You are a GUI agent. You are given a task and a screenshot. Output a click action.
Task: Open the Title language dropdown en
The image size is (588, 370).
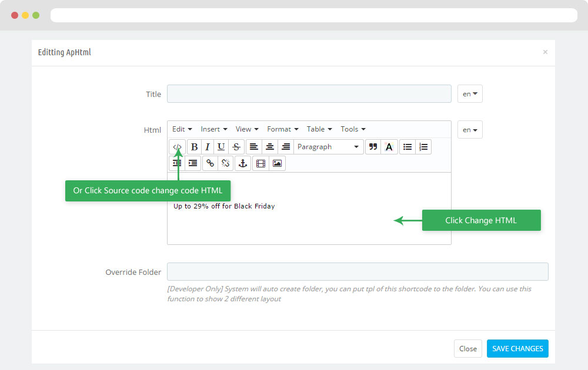[470, 93]
